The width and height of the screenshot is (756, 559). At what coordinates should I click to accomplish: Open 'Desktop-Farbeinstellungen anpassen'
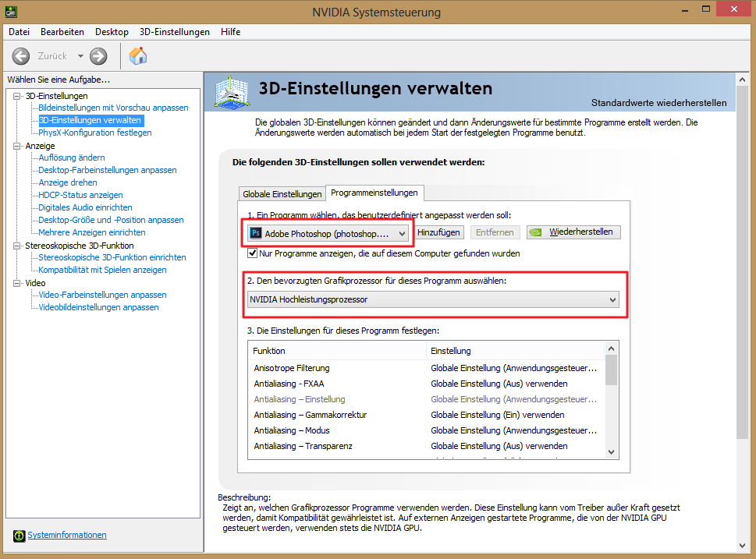coord(108,170)
